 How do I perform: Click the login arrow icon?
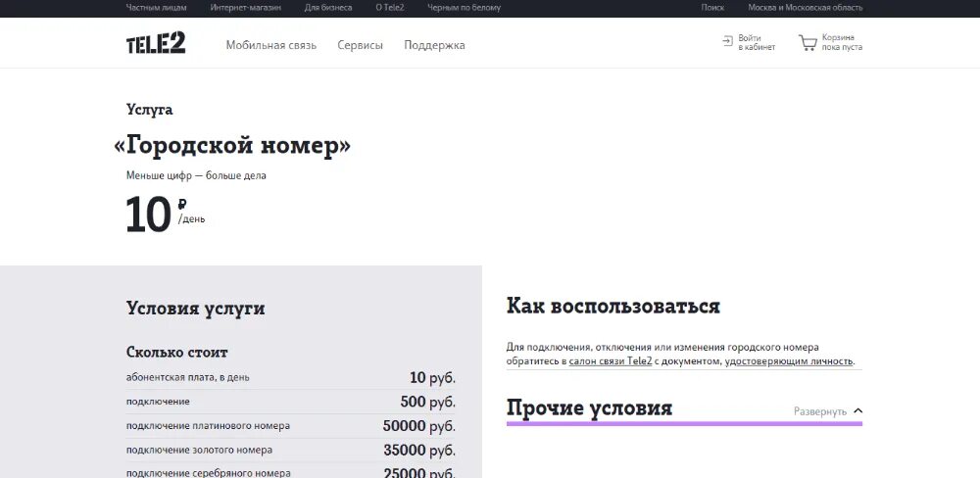(727, 41)
